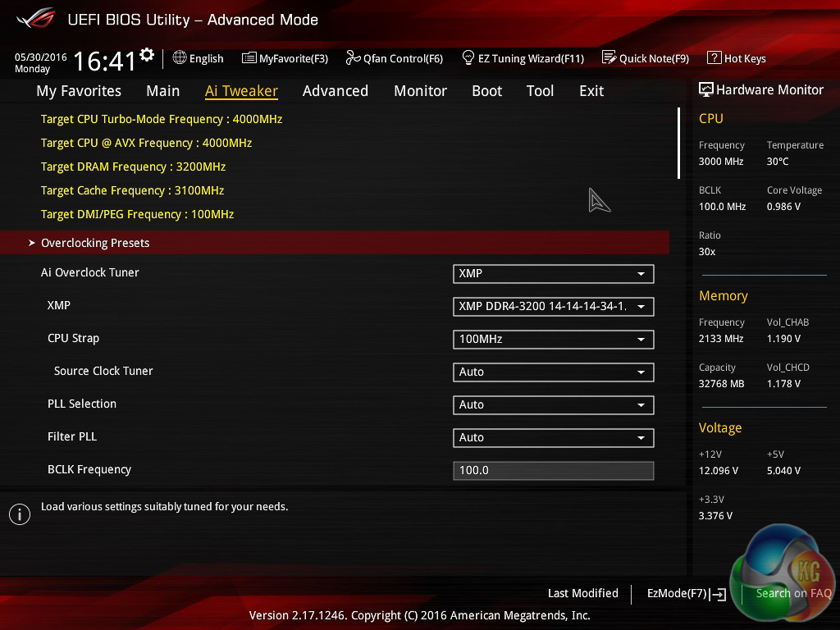Click Target CPU Turbo-Mode Frequency text
This screenshot has height=630, width=840.
pos(162,119)
